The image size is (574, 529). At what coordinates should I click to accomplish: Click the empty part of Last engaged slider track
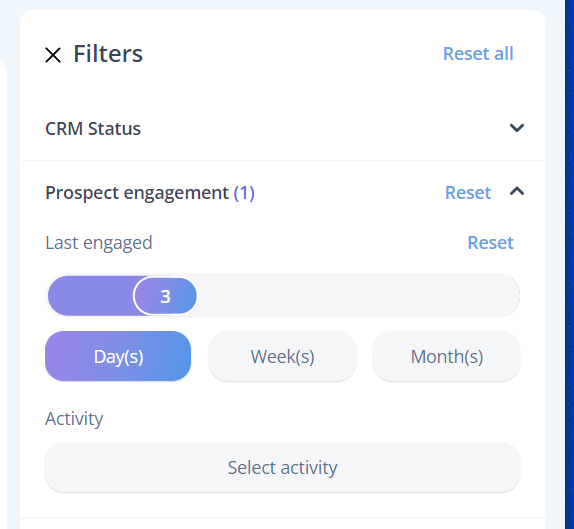point(358,296)
